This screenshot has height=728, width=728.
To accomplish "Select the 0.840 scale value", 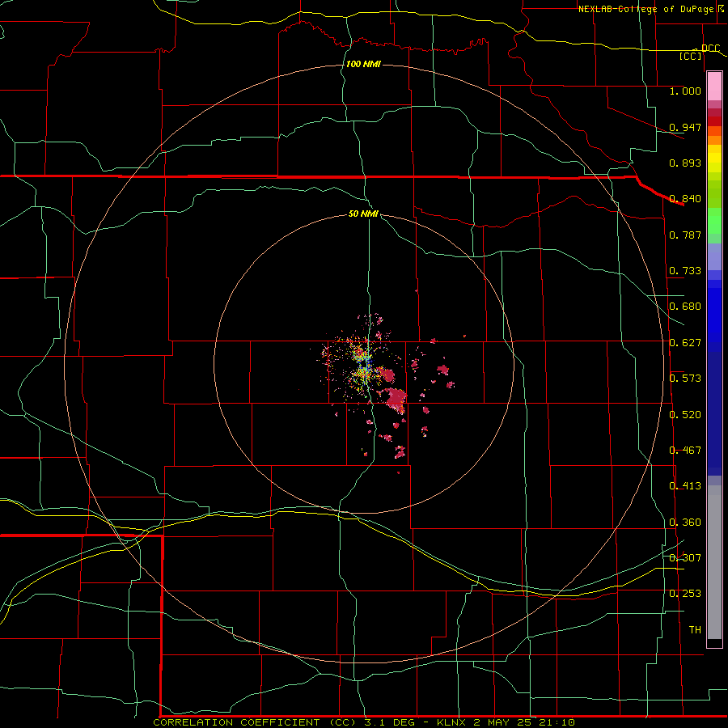I will point(685,199).
